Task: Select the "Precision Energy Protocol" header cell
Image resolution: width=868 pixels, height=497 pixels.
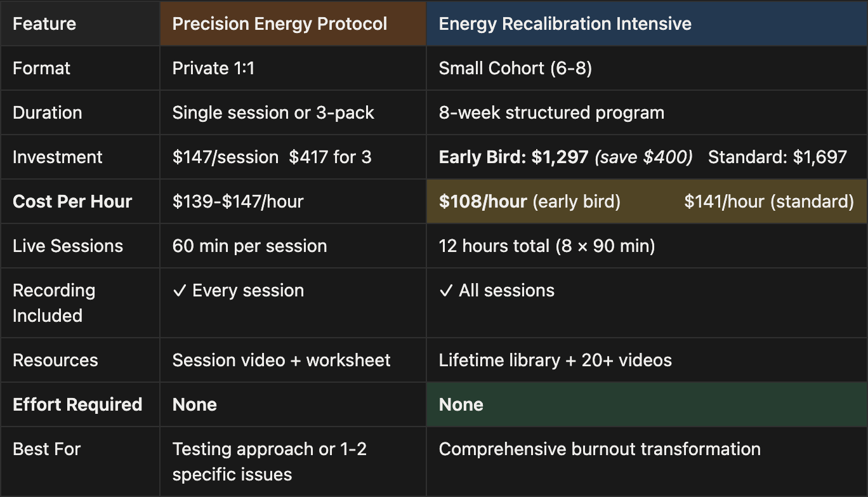Action: coord(280,24)
